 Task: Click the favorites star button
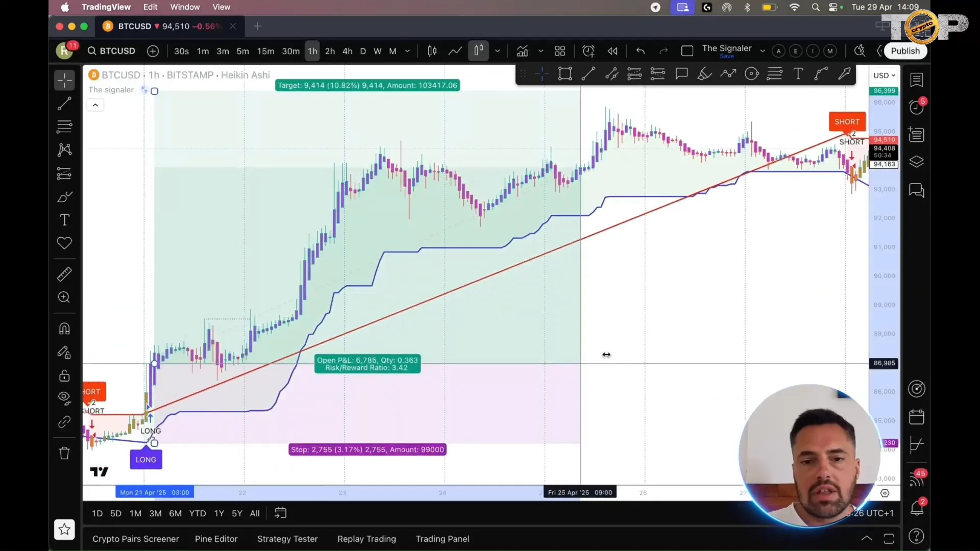pos(64,530)
